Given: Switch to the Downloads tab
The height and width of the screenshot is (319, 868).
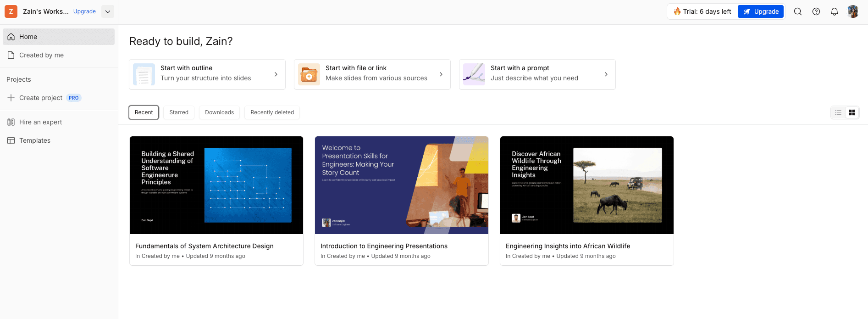Looking at the screenshot, I should [x=219, y=112].
